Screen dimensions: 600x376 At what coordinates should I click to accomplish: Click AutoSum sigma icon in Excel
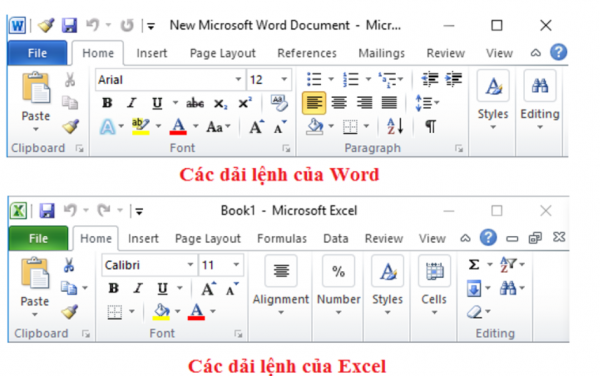pyautogui.click(x=474, y=264)
